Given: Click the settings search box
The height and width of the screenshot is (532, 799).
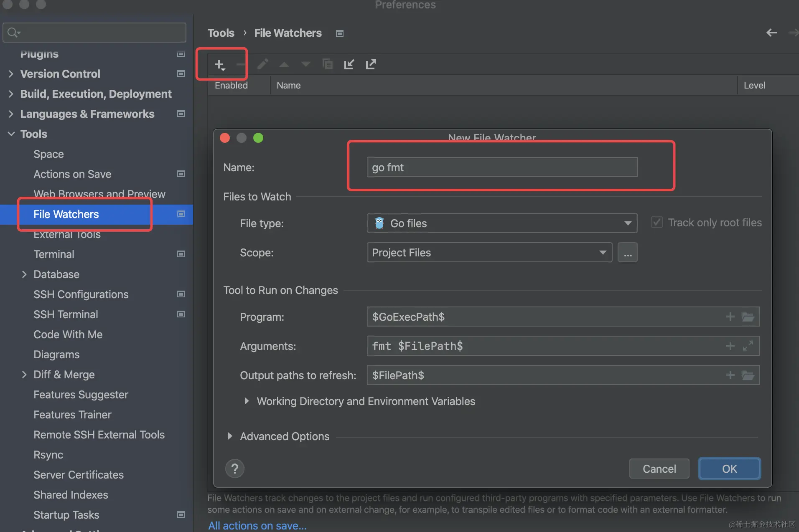Looking at the screenshot, I should point(94,32).
